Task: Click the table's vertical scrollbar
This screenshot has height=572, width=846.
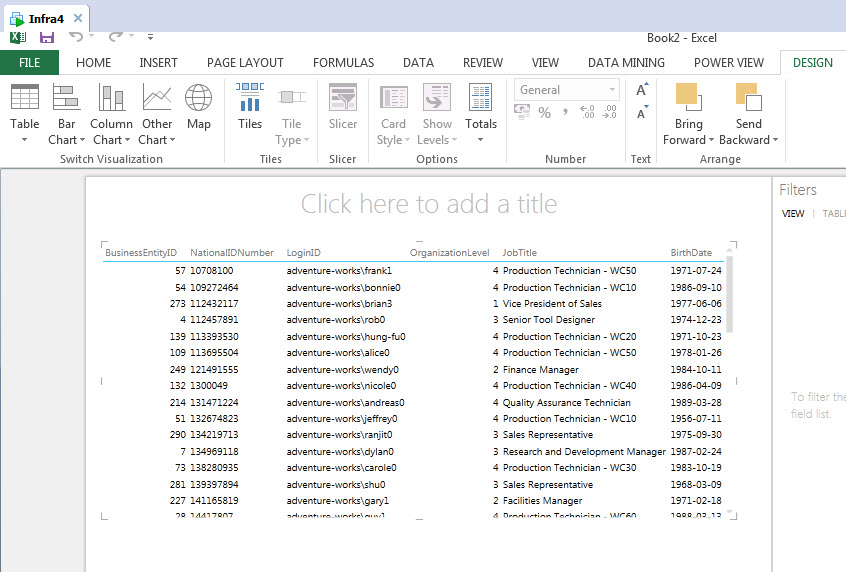Action: pyautogui.click(x=729, y=295)
